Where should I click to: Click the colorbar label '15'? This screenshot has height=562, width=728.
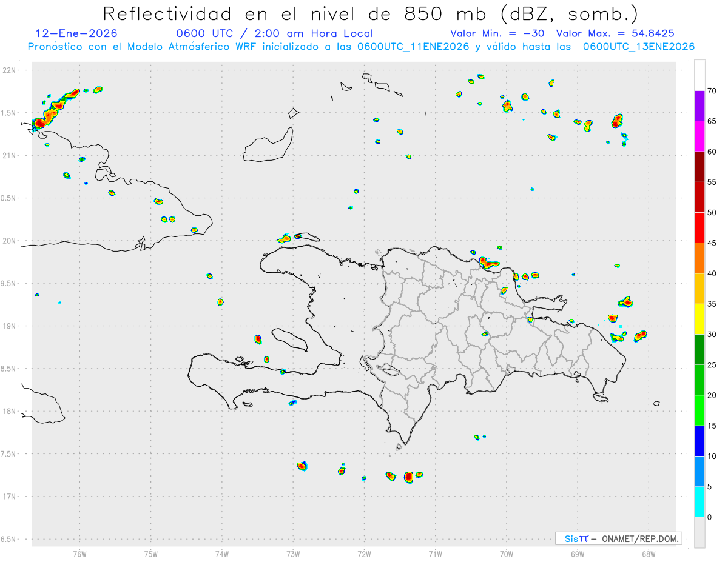click(712, 426)
